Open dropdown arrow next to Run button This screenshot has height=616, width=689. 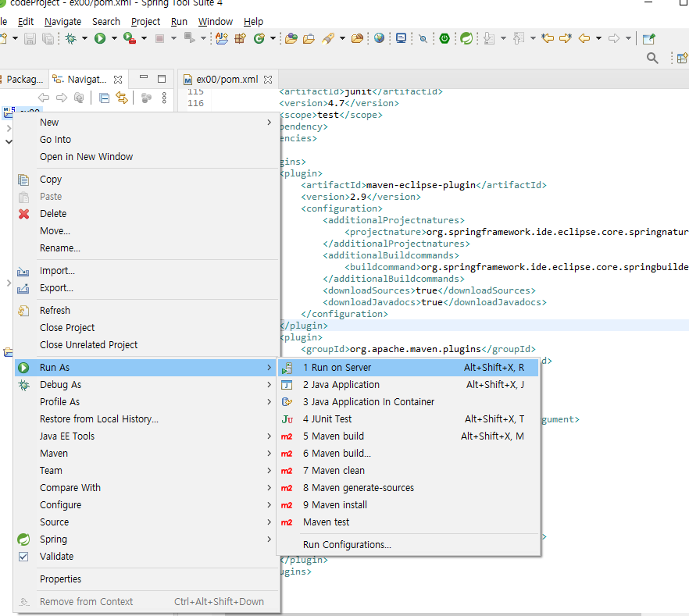coord(114,38)
